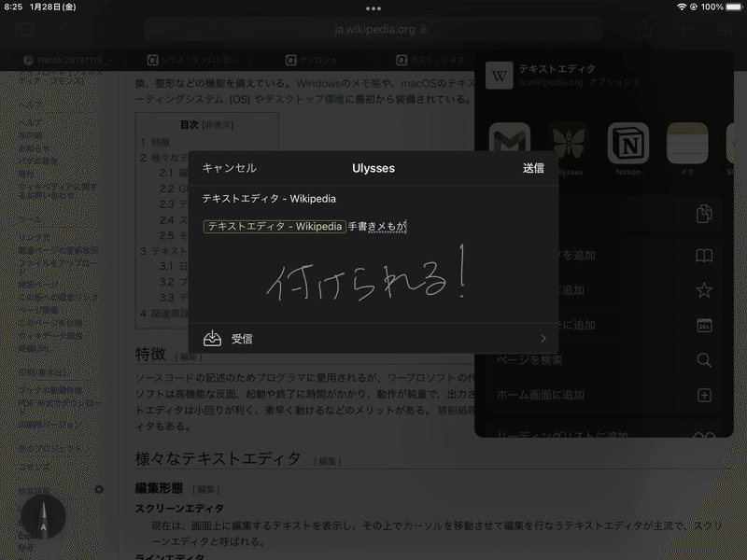Image resolution: width=747 pixels, height=560 pixels.
Task: Go back with Safari back arrow
Action: point(63,30)
